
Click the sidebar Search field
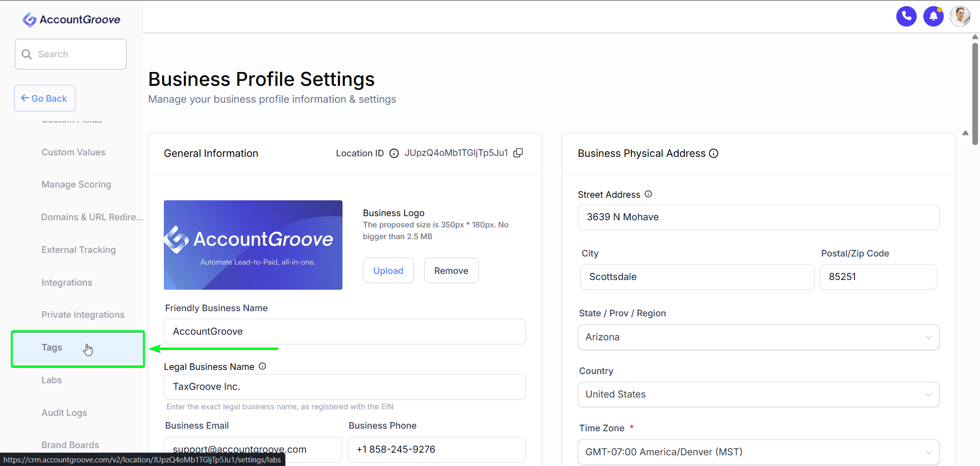tap(70, 54)
